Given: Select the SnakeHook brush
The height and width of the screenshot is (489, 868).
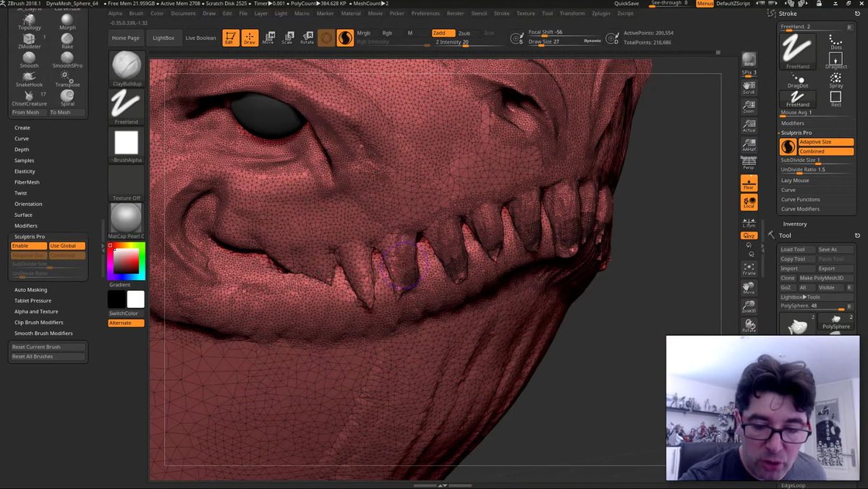Looking at the screenshot, I should tap(30, 77).
